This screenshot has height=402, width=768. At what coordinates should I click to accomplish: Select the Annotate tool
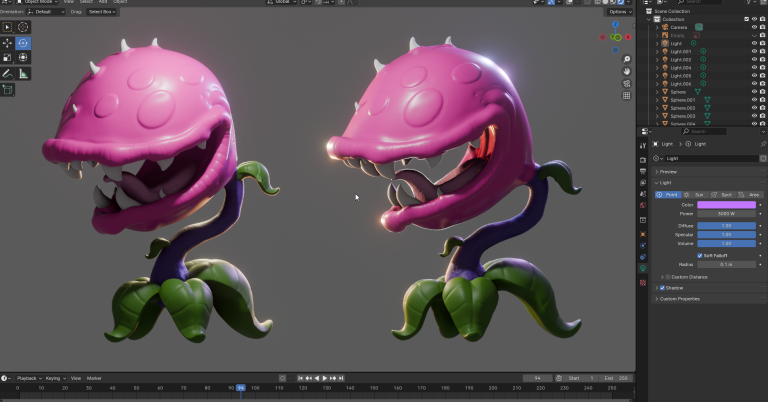point(7,74)
